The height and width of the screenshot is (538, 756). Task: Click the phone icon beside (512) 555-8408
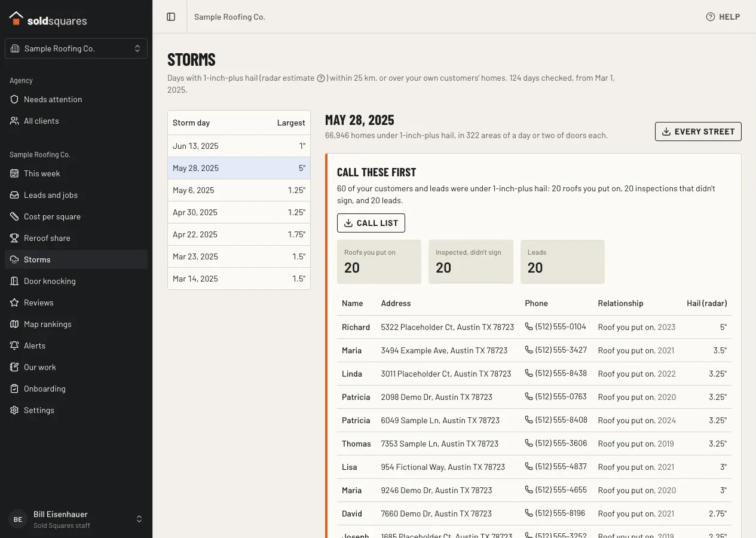click(529, 420)
